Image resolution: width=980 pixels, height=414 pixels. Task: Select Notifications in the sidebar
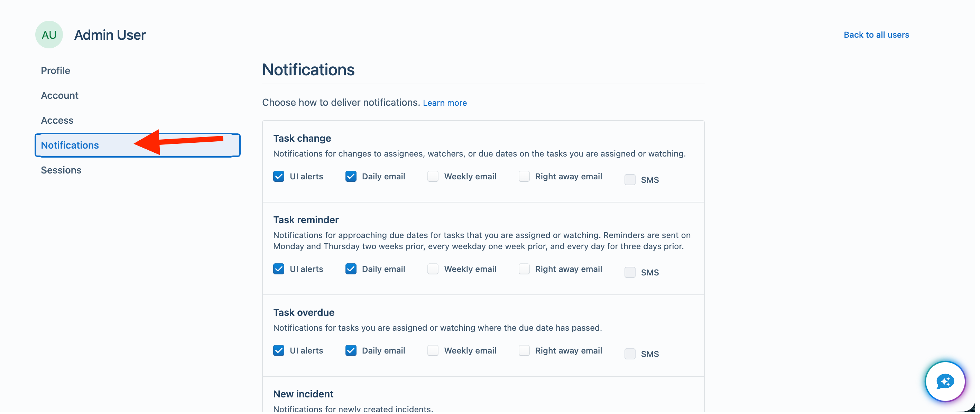coord(137,145)
